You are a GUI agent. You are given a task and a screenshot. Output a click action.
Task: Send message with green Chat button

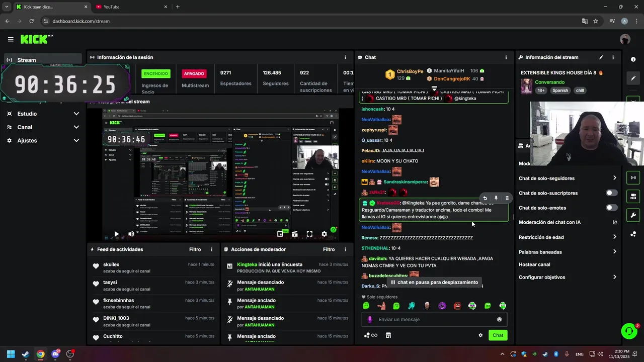pos(498,335)
